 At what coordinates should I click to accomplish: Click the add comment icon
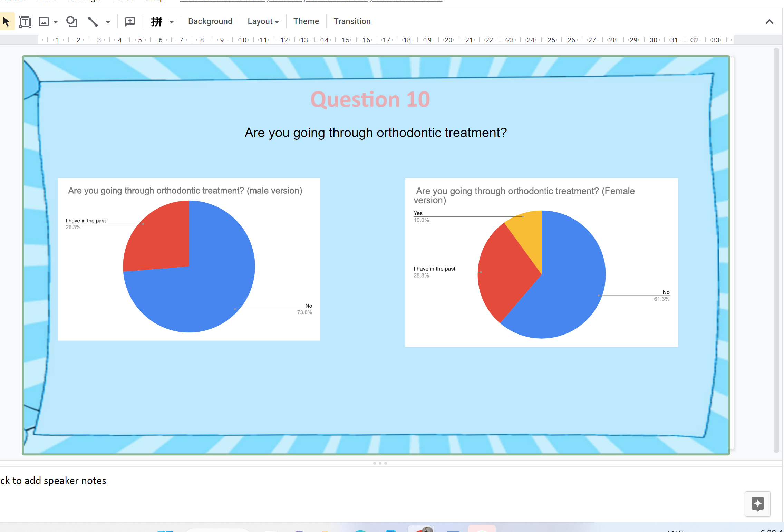(x=130, y=21)
